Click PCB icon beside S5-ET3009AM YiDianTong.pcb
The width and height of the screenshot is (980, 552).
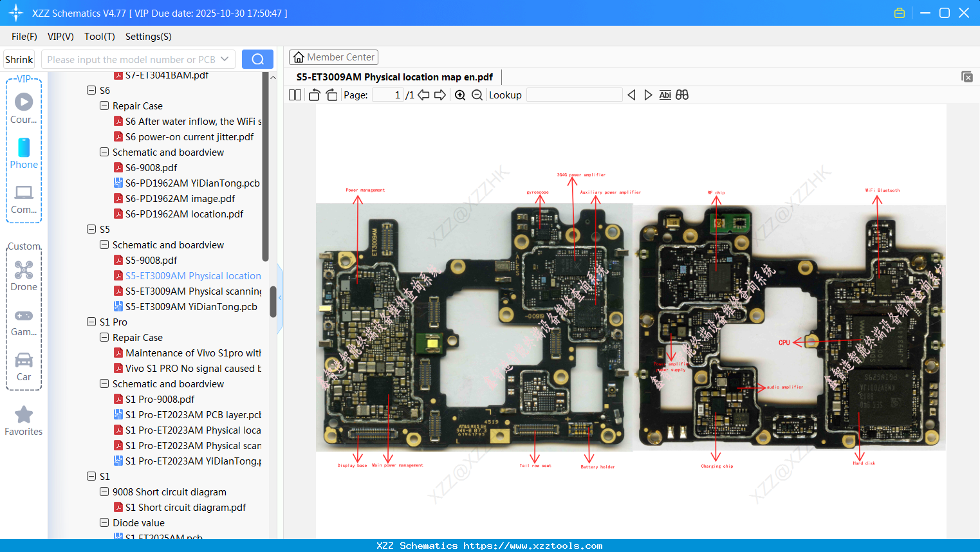(118, 307)
